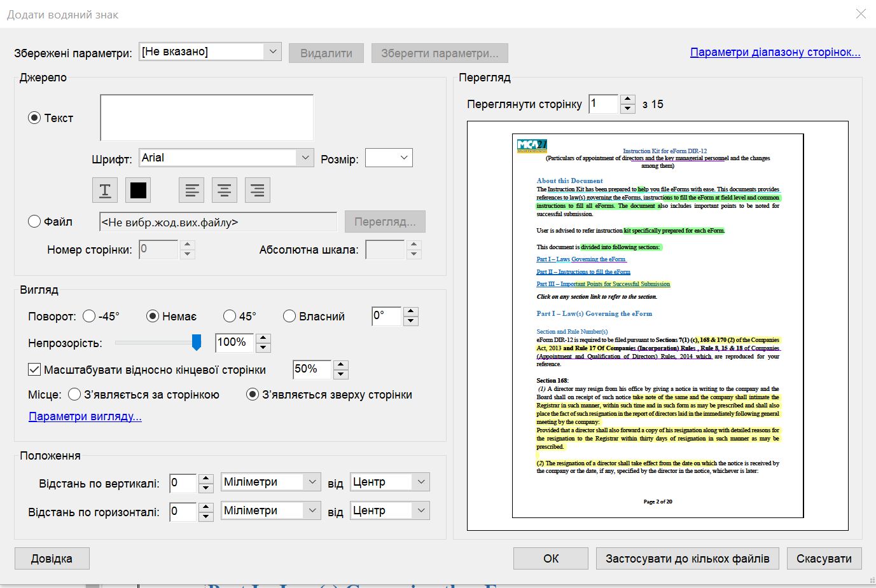Click the opacity percentage field
Viewport: 876px width, 588px height.
coord(235,343)
